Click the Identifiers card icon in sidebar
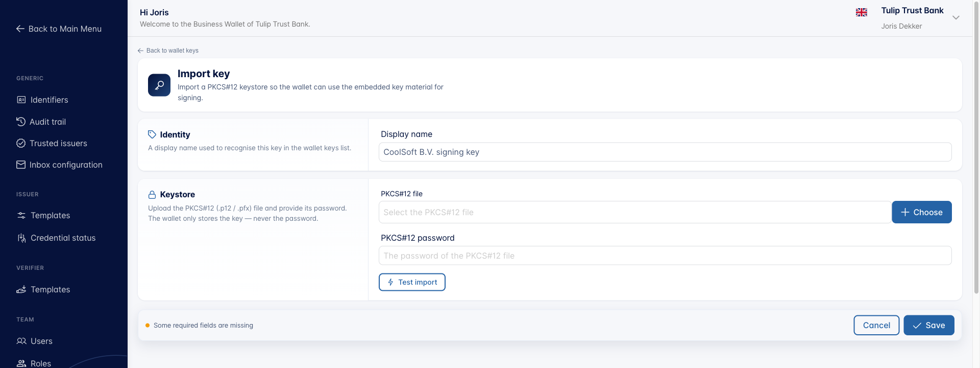Screen dimensions: 980x368 [21, 100]
